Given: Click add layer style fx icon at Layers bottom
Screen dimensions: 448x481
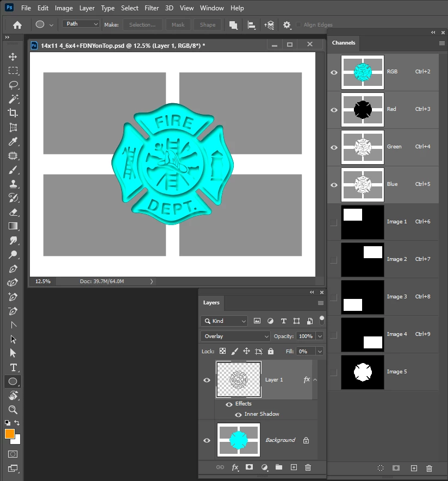Looking at the screenshot, I should 235,467.
